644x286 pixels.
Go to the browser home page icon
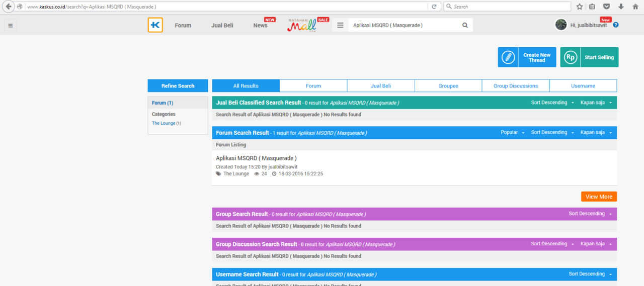635,7
